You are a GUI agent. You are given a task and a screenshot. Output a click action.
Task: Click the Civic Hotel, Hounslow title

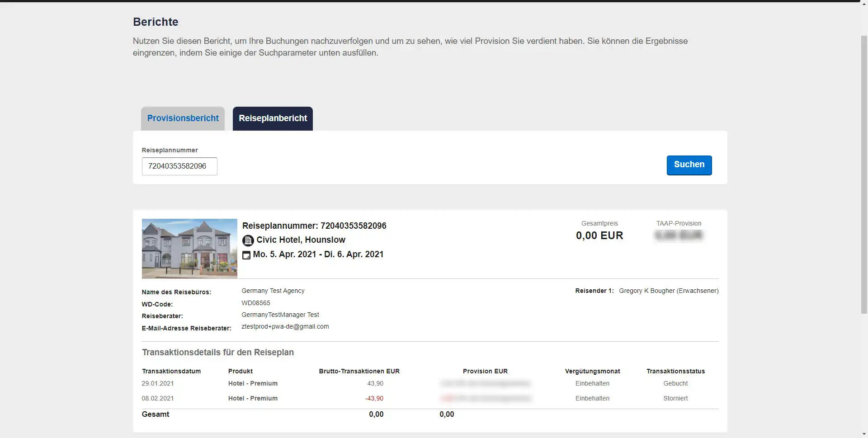click(301, 240)
